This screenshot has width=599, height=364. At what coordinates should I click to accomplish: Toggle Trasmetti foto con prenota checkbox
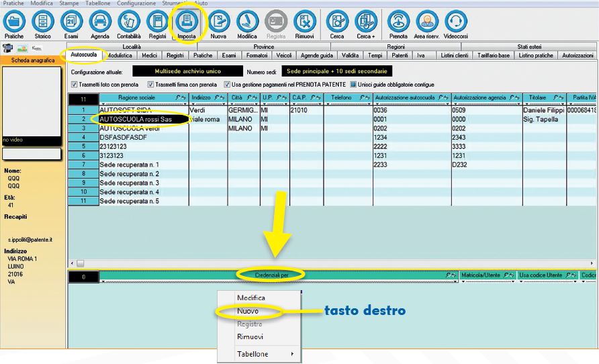pos(75,85)
